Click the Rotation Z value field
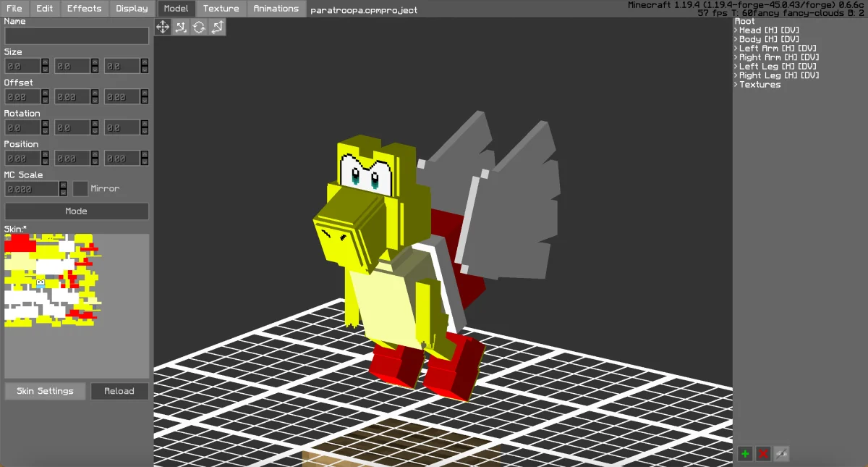This screenshot has height=467, width=868. click(122, 127)
